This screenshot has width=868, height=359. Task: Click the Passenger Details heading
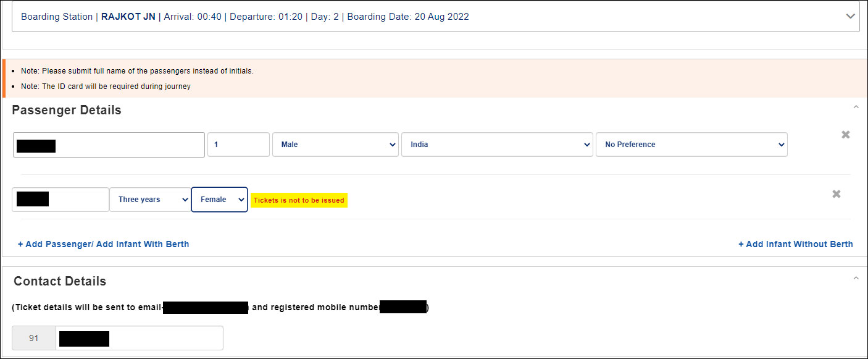67,110
